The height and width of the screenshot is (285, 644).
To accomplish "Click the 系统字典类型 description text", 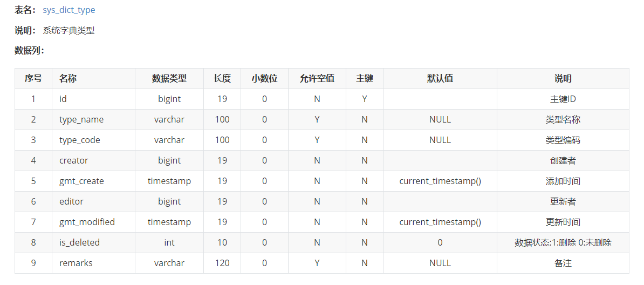I will [69, 31].
